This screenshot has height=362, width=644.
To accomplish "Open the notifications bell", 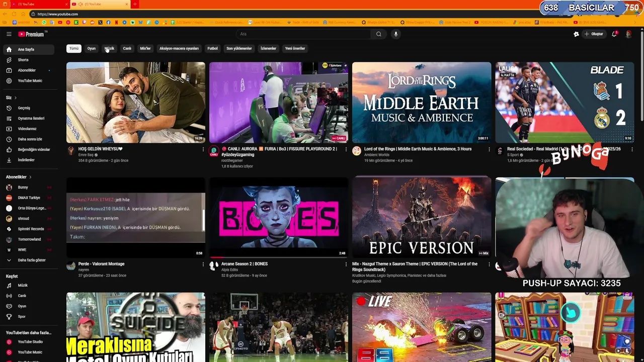I will point(614,34).
